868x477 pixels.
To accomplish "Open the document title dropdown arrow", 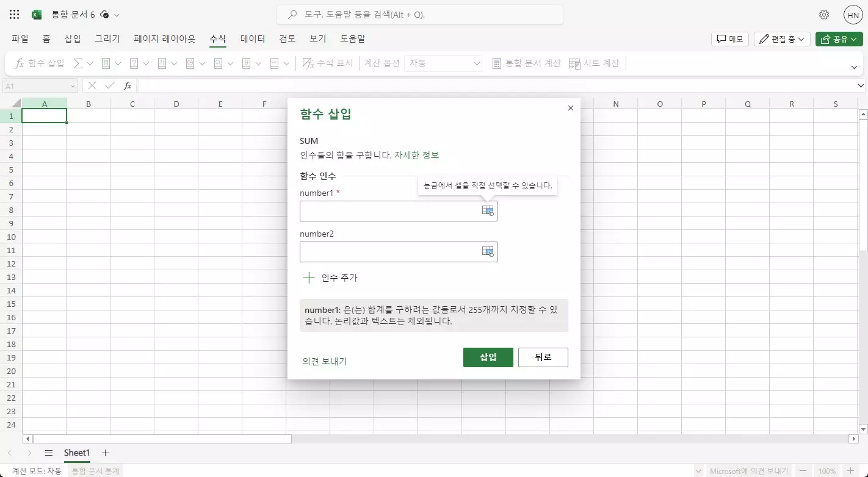I will coord(117,15).
